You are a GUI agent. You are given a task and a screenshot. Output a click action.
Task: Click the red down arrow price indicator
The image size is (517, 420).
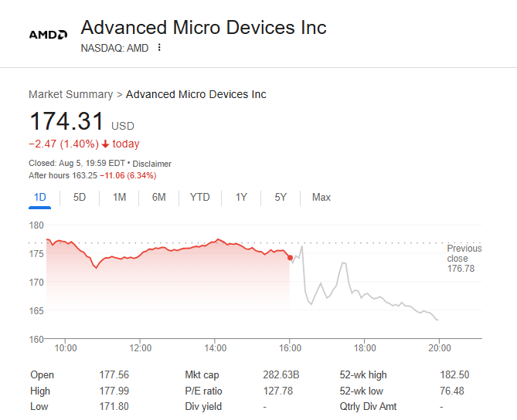106,144
